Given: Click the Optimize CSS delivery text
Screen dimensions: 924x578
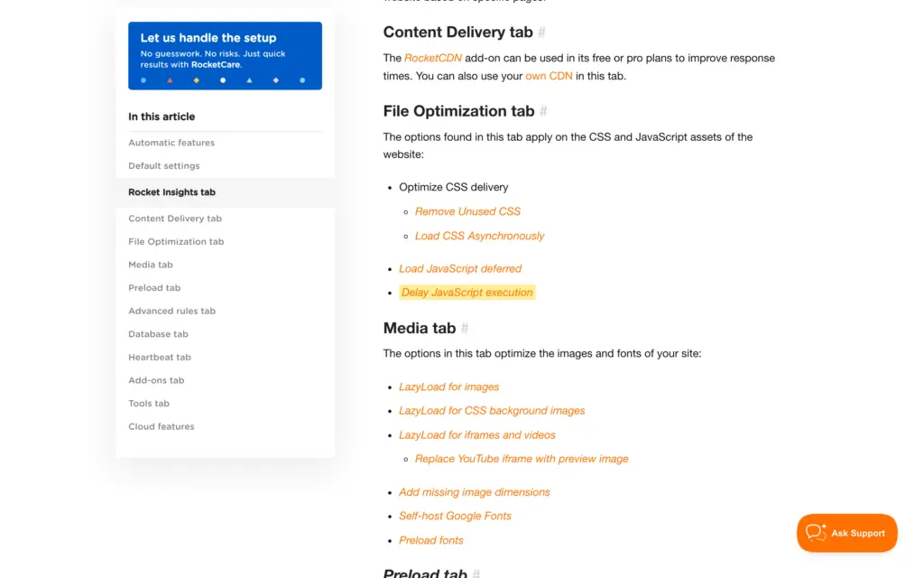Looking at the screenshot, I should tap(454, 187).
